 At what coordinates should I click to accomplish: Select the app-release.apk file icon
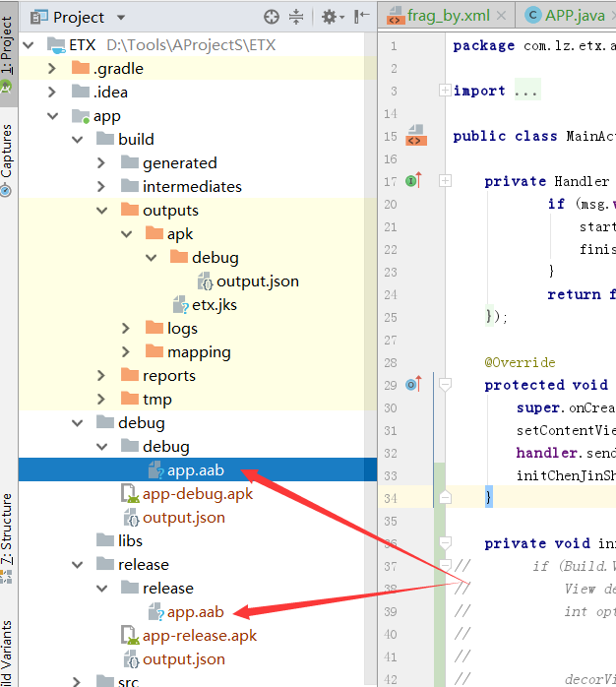(x=130, y=635)
